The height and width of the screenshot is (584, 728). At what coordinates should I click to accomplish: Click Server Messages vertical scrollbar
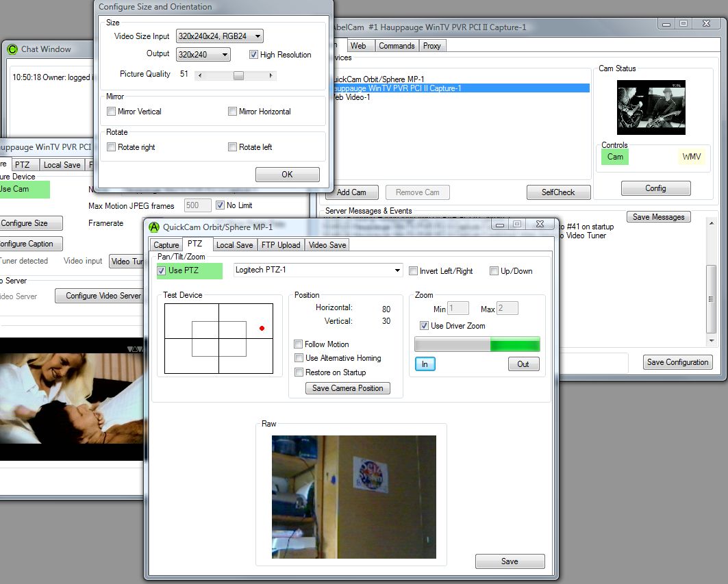pyautogui.click(x=712, y=282)
